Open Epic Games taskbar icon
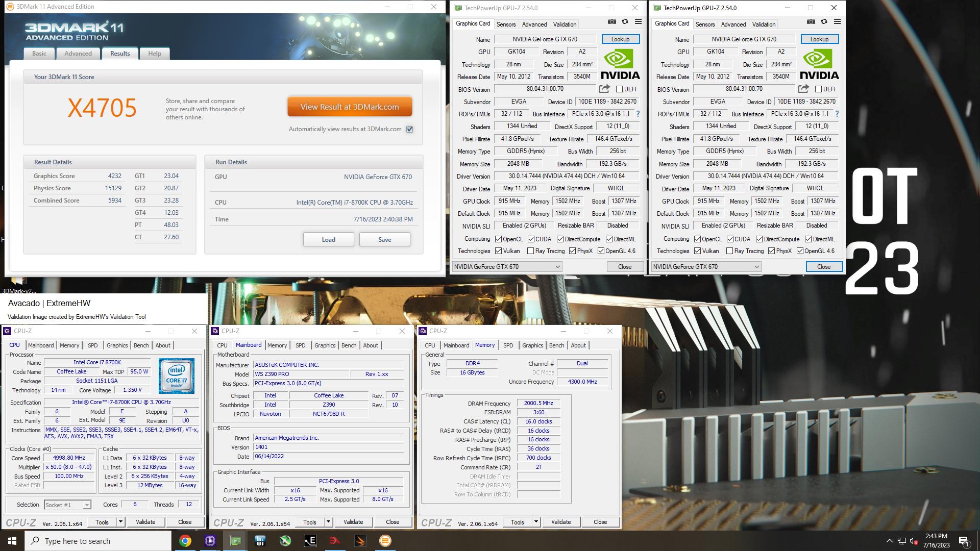The image size is (980, 551). pos(310,541)
